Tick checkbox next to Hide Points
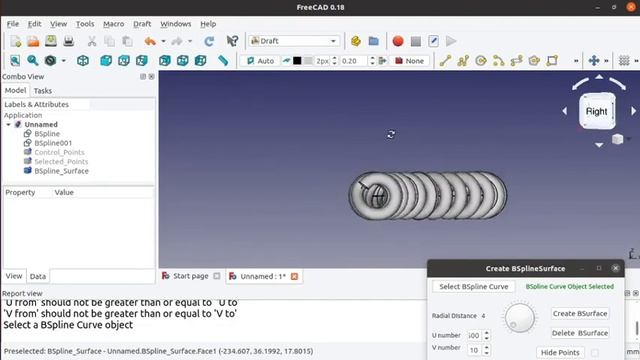The image size is (640, 360). (595, 353)
